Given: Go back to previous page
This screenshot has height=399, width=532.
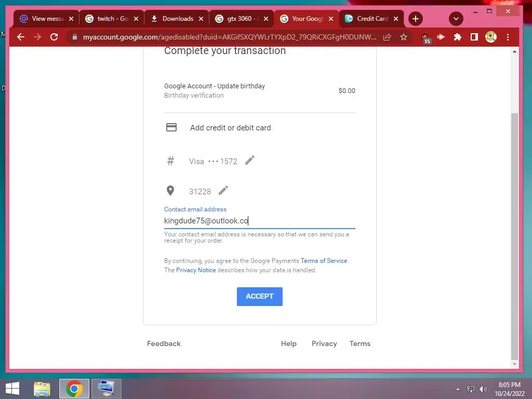Looking at the screenshot, I should [21, 37].
